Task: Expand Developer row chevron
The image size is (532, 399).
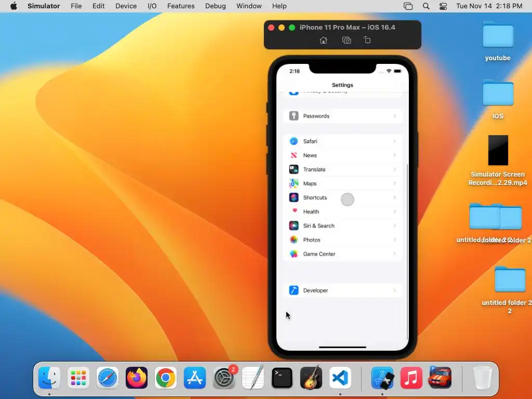Action: 395,290
